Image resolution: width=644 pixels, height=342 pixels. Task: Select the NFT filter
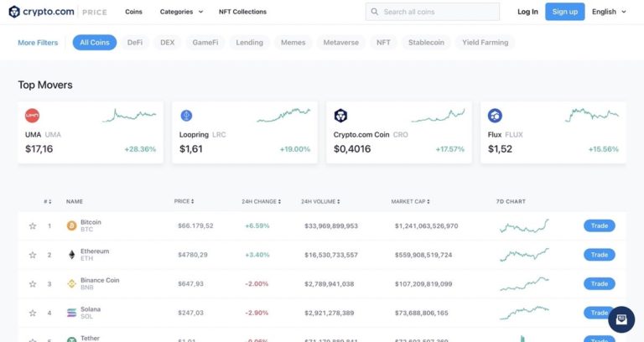tap(383, 42)
